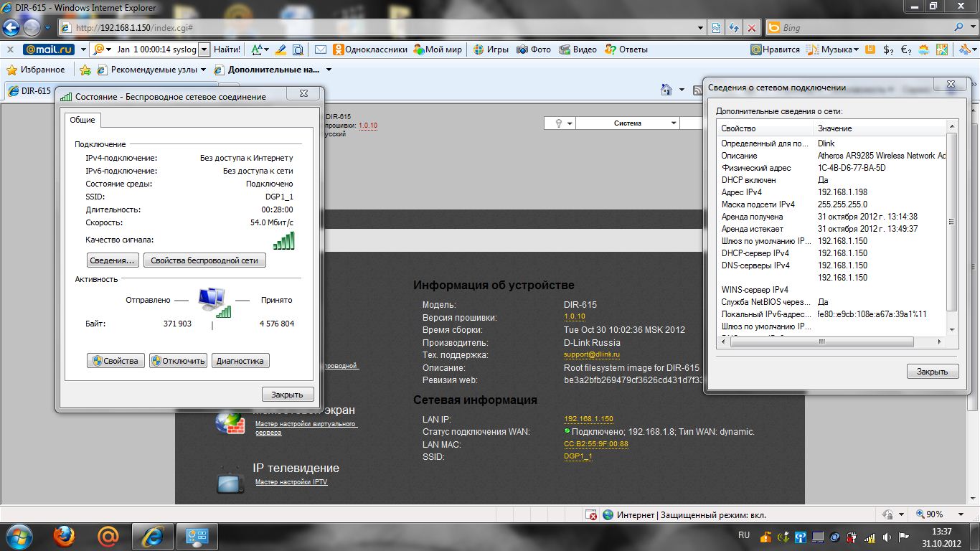Expand the Рекомендуемые узлы dropdown
Screen dimensions: 980x551
click(203, 70)
